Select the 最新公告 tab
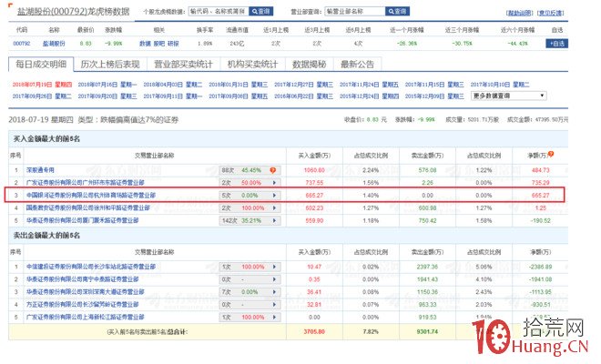 357,65
